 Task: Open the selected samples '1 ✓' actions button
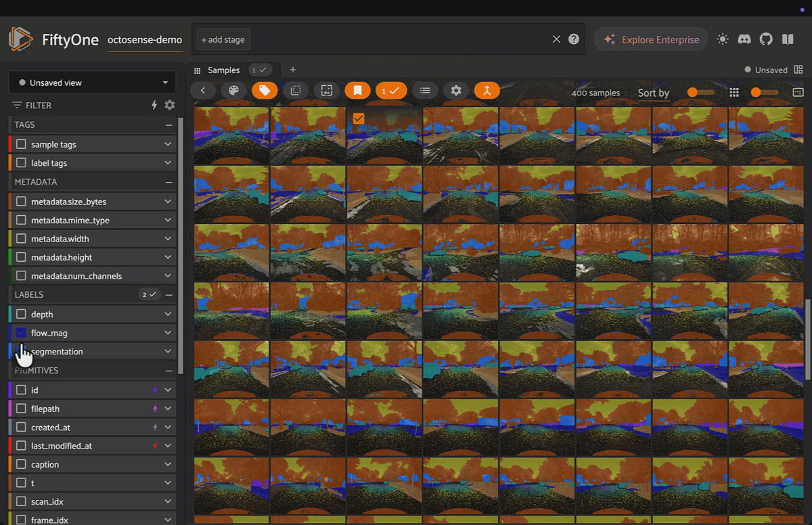coord(391,90)
